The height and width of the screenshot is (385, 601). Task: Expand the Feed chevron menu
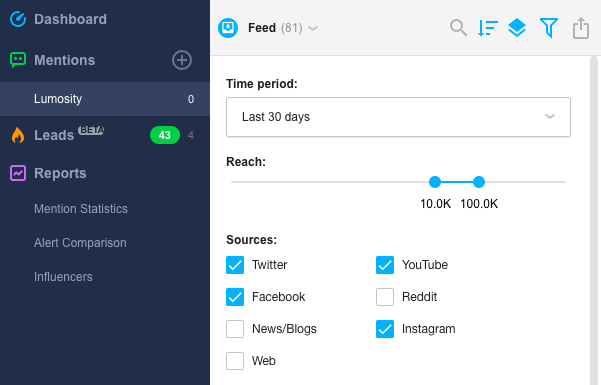(x=313, y=28)
